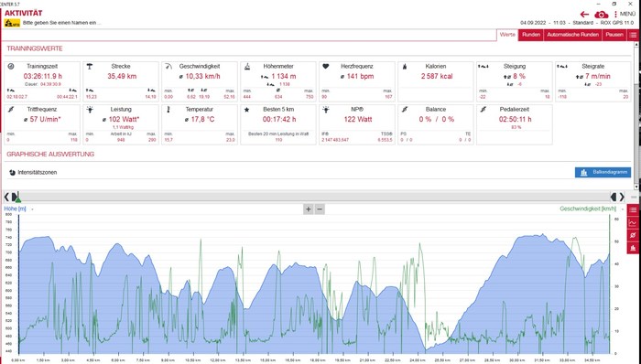Click the TRAININGSWERTE section heading
The image size is (641, 364).
(x=35, y=48)
